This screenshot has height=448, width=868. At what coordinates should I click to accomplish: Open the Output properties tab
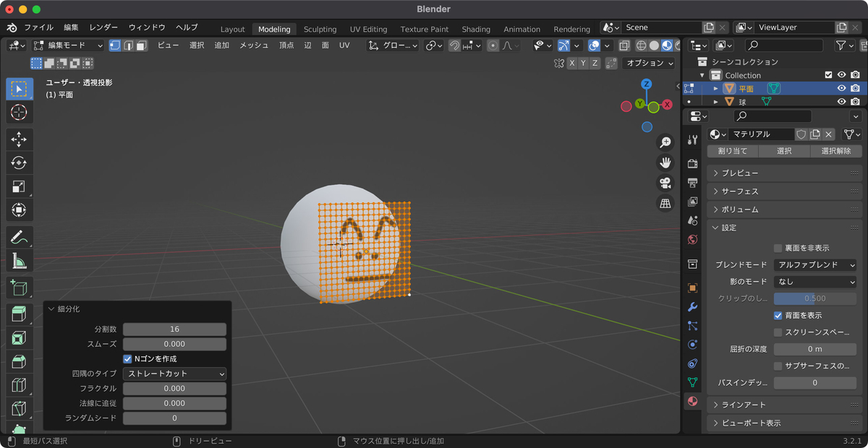(x=692, y=182)
